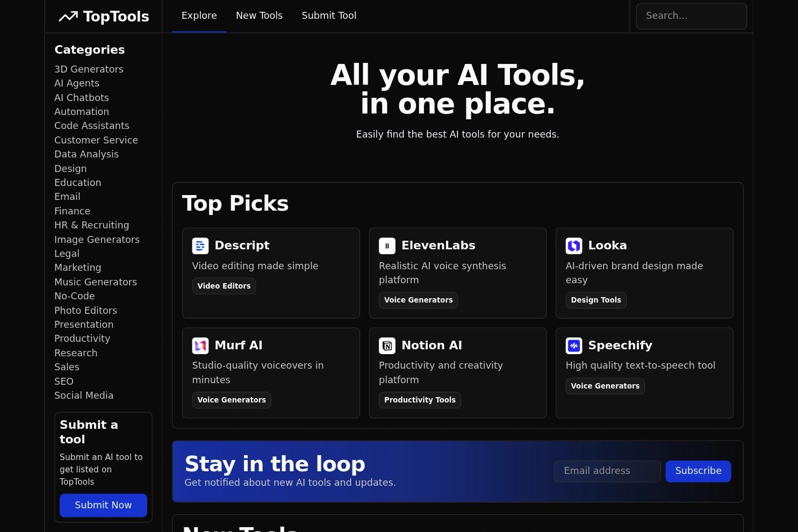
Task: Click the Descript app icon
Action: pos(200,246)
